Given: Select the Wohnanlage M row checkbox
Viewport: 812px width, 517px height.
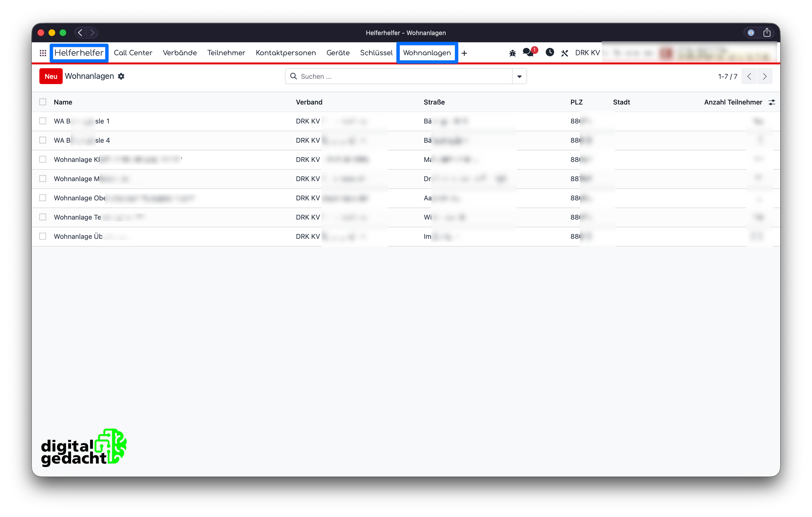Looking at the screenshot, I should click(43, 178).
